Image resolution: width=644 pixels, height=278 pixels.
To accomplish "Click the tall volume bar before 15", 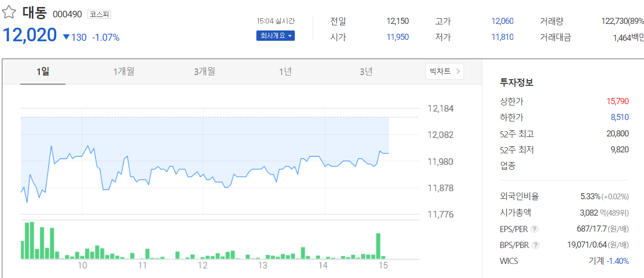I will coord(378,246).
